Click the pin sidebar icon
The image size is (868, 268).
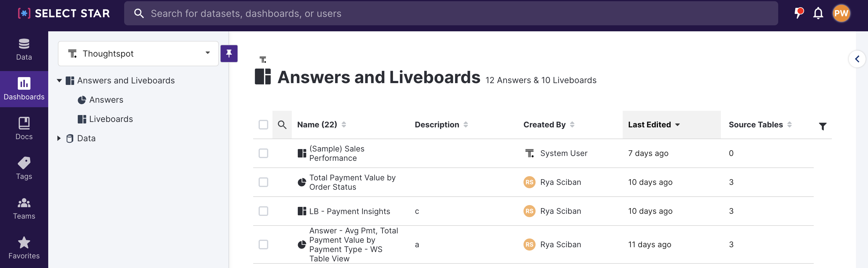(229, 54)
